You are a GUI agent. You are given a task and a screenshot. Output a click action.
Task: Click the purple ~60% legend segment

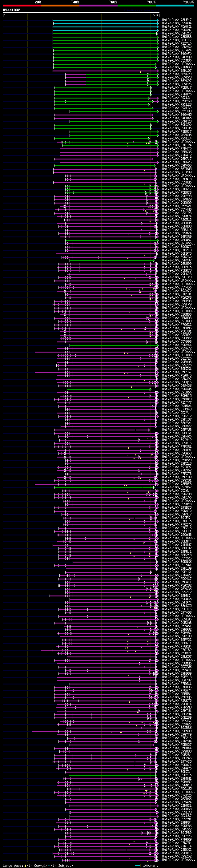click(99, 6)
